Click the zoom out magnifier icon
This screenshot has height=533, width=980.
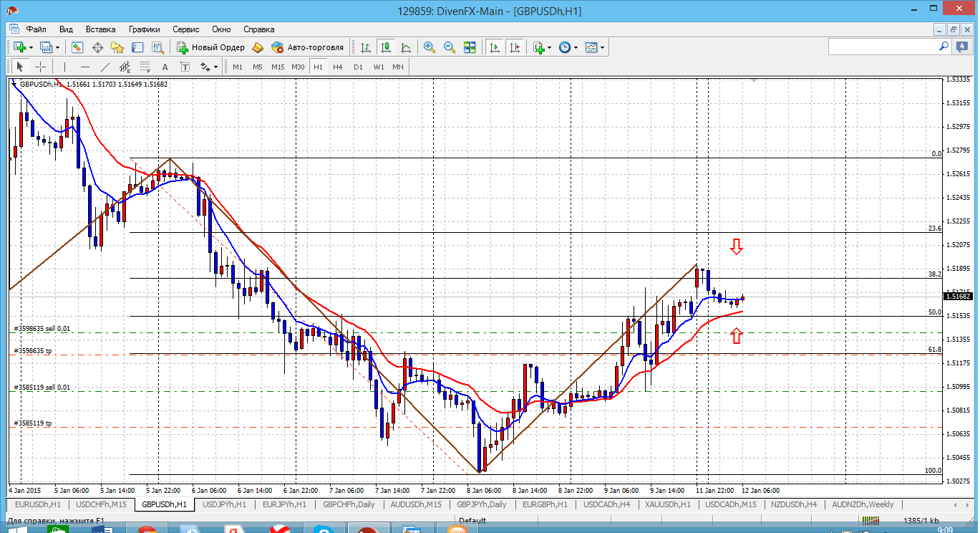(x=450, y=47)
